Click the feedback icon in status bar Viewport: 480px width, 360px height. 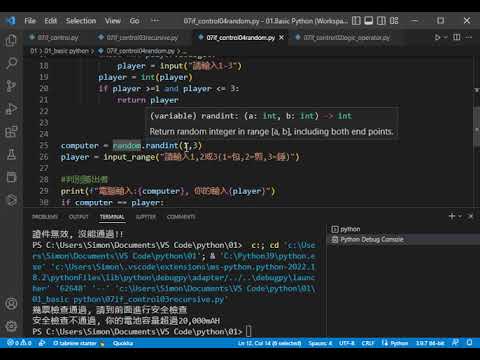click(x=455, y=343)
